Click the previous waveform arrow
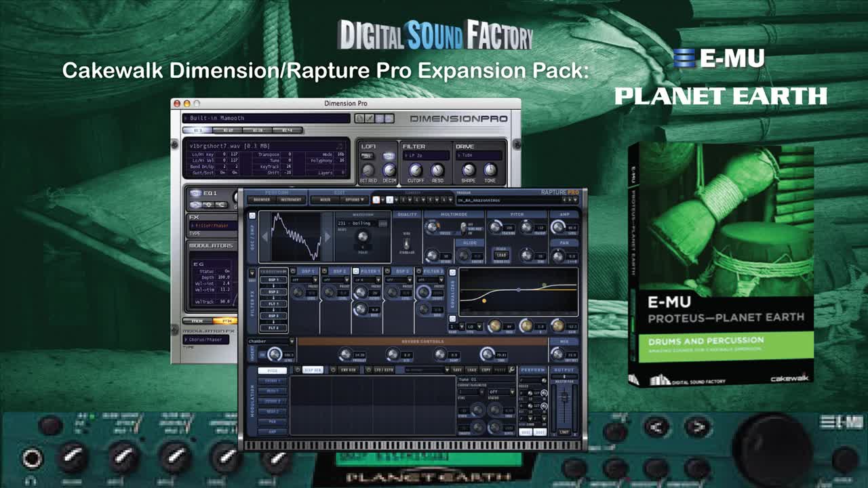This screenshot has height=488, width=868. click(264, 237)
